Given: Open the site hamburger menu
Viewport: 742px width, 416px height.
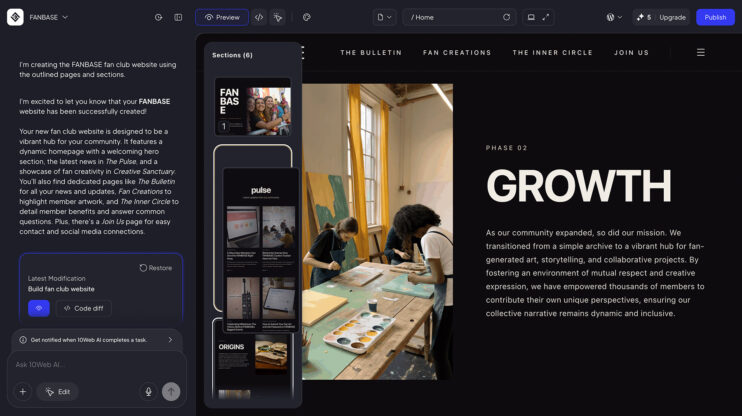Looking at the screenshot, I should (701, 53).
